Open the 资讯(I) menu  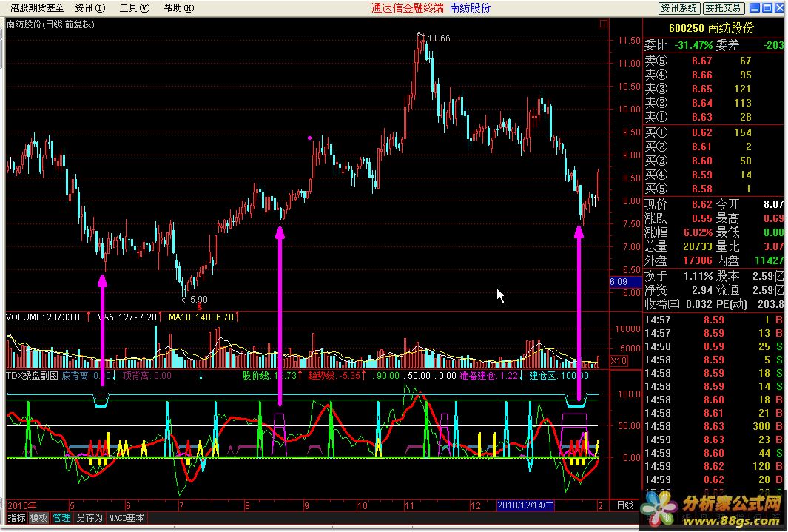pos(90,8)
